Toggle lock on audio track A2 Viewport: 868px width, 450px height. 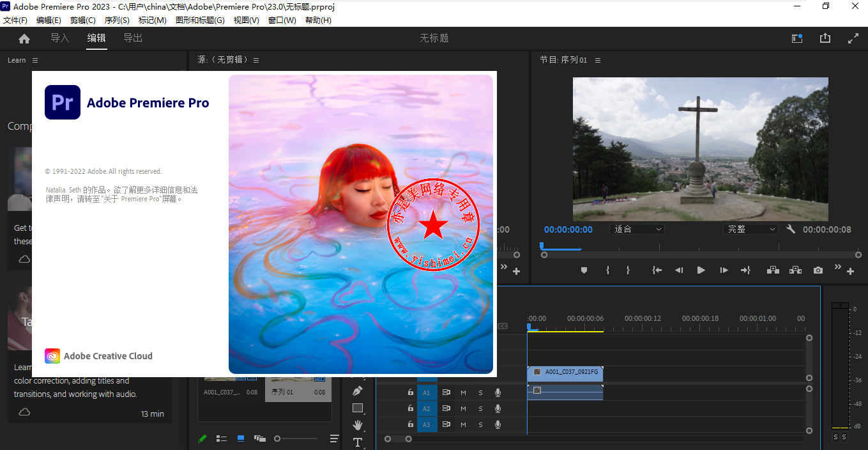(410, 408)
